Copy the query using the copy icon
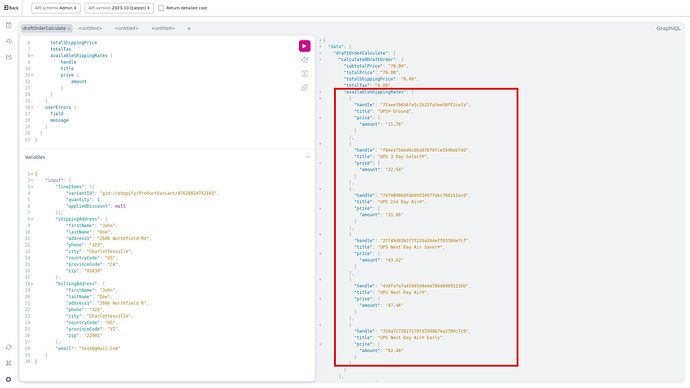The height and width of the screenshot is (388, 690). (x=305, y=88)
